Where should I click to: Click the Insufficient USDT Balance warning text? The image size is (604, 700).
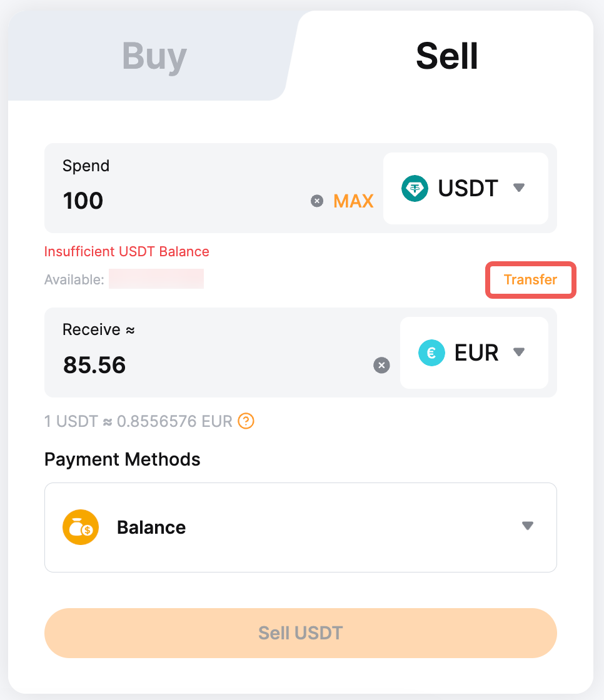(127, 252)
